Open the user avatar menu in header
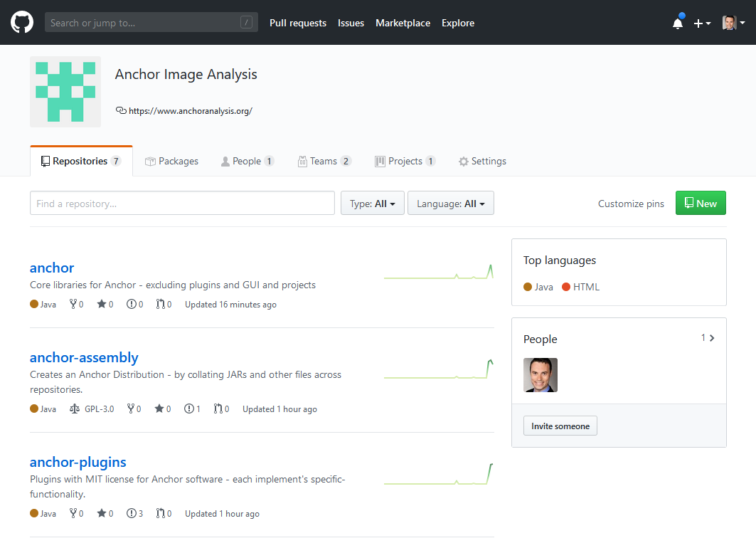Screen dimensions: 756x548 (733, 23)
